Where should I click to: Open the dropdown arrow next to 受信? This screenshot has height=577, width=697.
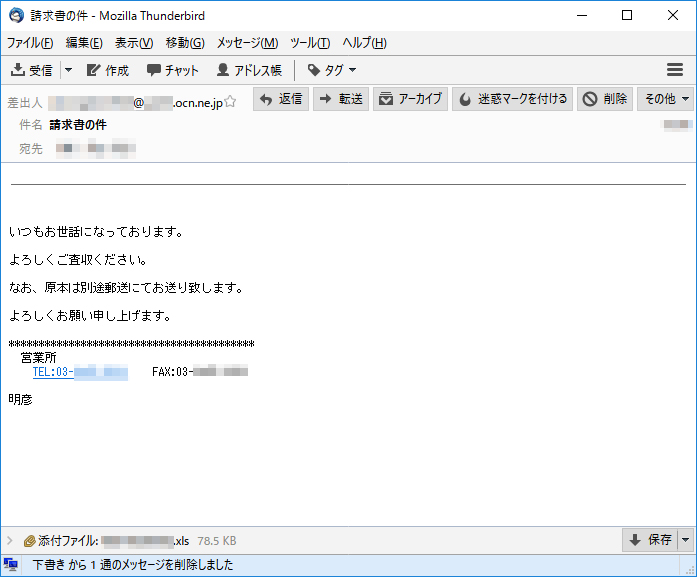(x=68, y=70)
